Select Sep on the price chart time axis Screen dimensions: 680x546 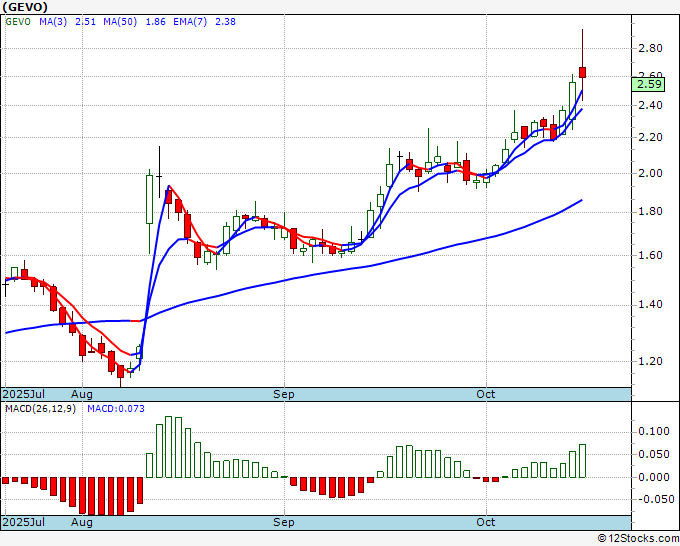point(284,394)
